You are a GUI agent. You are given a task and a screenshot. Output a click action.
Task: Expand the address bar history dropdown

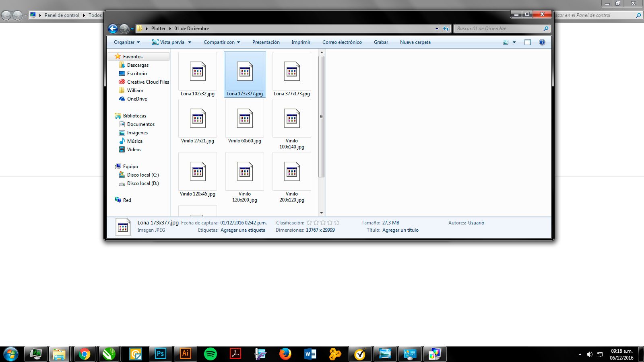pyautogui.click(x=437, y=29)
